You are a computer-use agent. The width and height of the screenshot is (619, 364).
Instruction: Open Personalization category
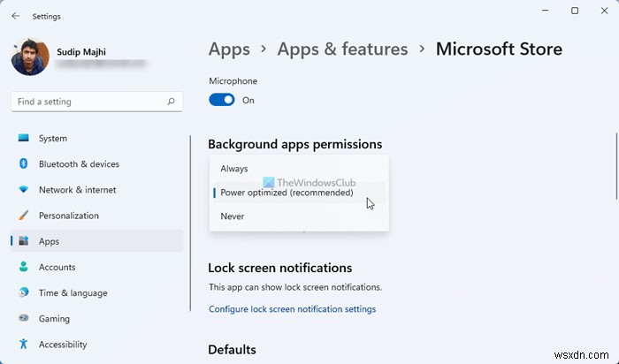96,216
